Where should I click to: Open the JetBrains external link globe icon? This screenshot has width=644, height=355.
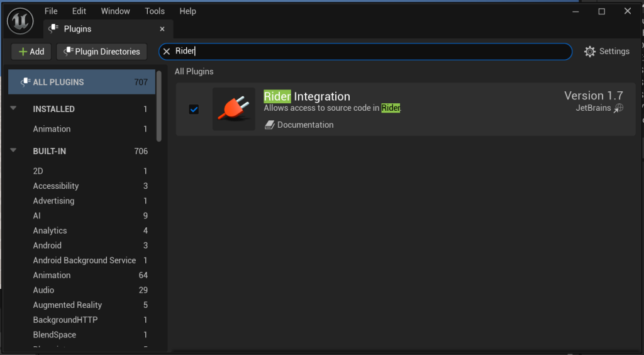pos(619,108)
